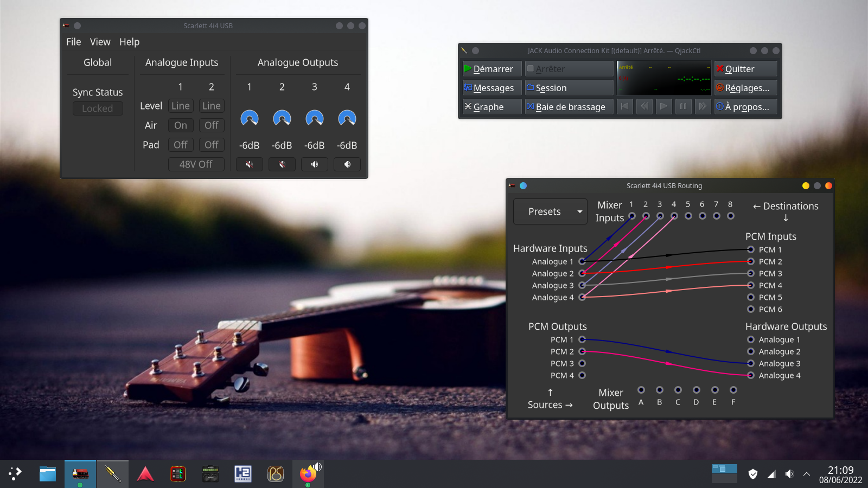Toggle Air for Analogue Input 2
The width and height of the screenshot is (868, 488).
click(212, 125)
